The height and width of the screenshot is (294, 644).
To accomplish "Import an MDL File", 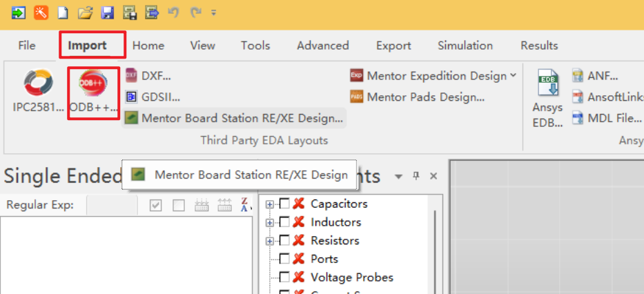I will [607, 118].
